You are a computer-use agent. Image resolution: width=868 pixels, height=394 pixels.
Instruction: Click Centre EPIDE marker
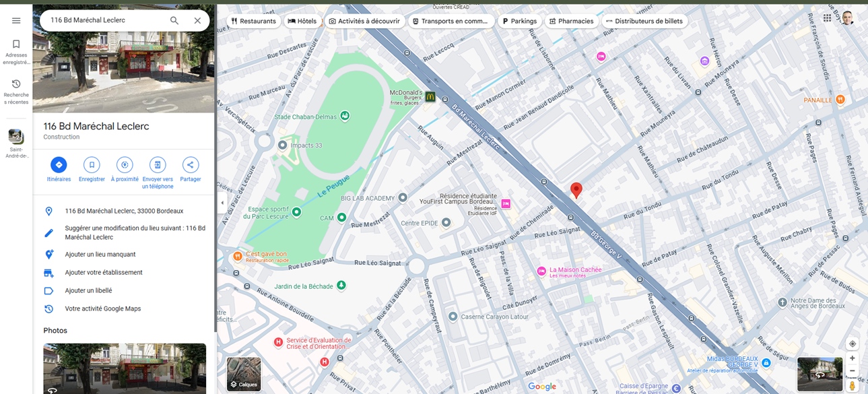tap(446, 223)
